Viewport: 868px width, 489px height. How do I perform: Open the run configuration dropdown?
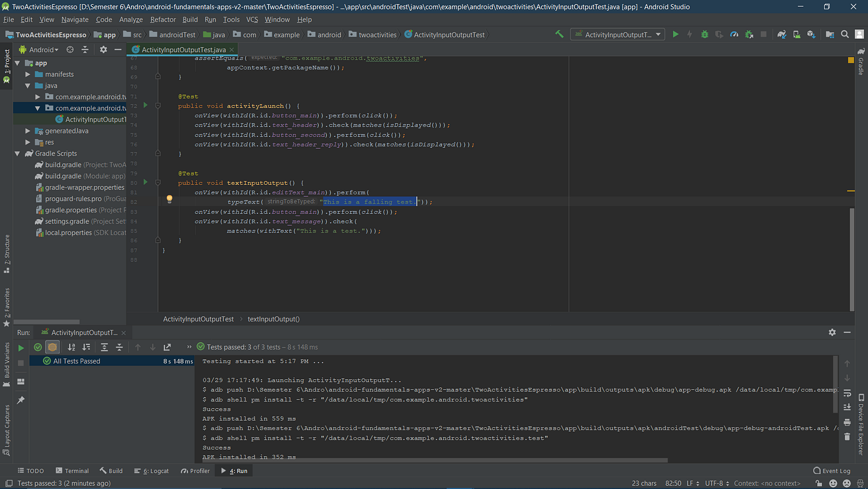(617, 34)
